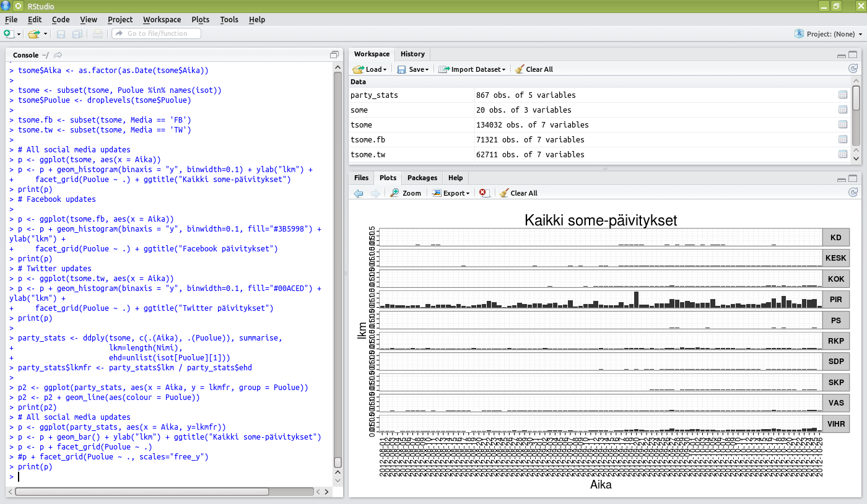Open the Tools menu
The height and width of the screenshot is (504, 867).
coord(229,19)
